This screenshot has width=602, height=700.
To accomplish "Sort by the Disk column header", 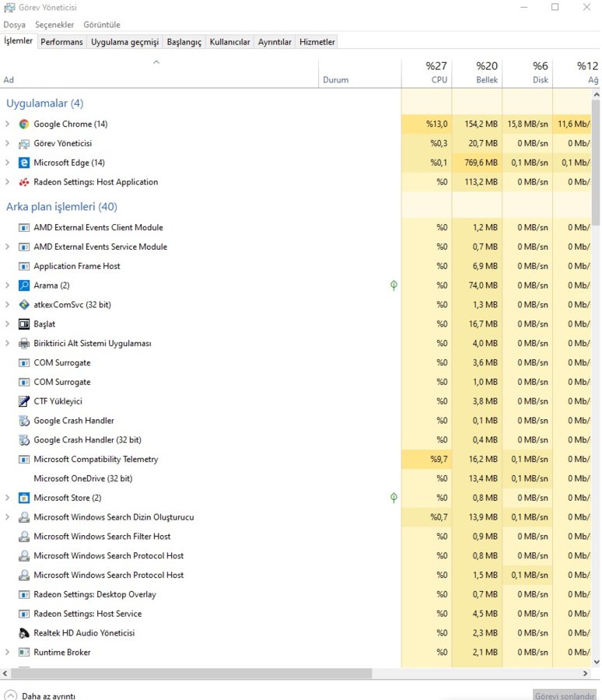I will [528, 73].
